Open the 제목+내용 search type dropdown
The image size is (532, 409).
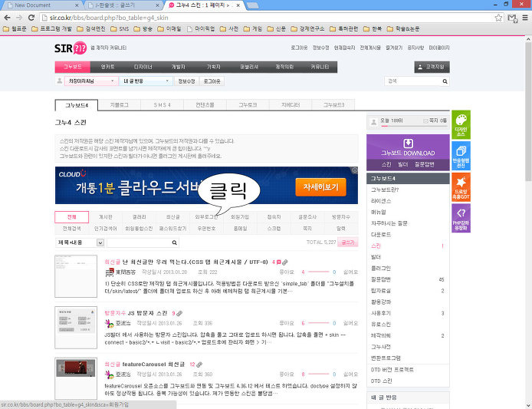[80, 242]
